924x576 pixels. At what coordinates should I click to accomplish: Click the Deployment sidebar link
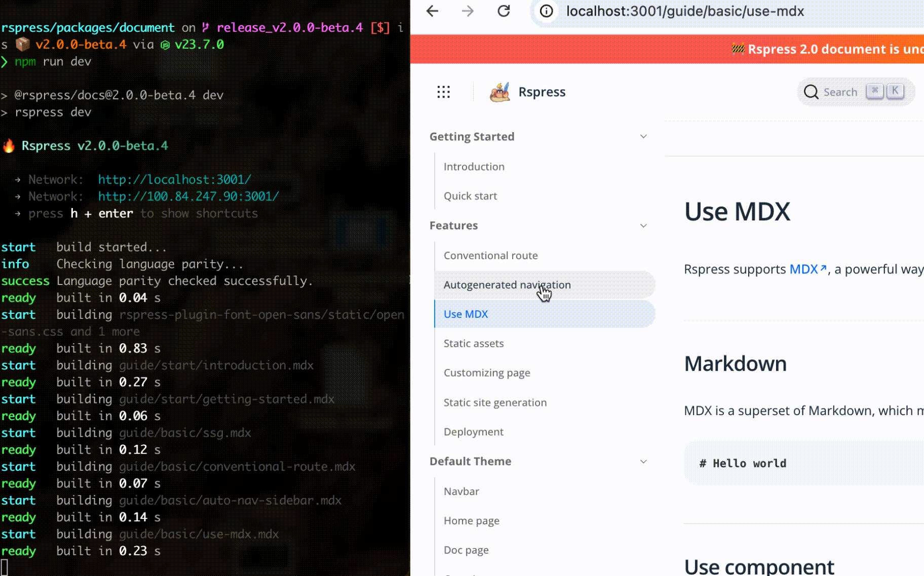pyautogui.click(x=473, y=432)
